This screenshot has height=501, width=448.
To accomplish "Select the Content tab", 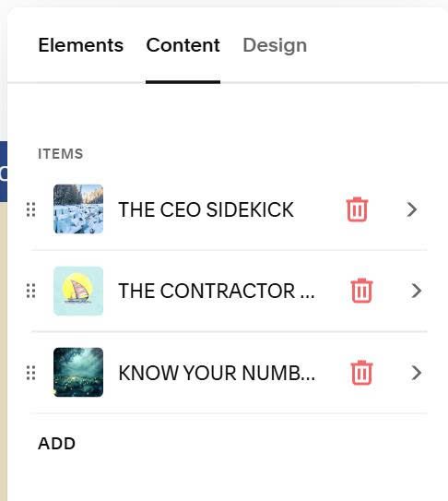I will [183, 45].
